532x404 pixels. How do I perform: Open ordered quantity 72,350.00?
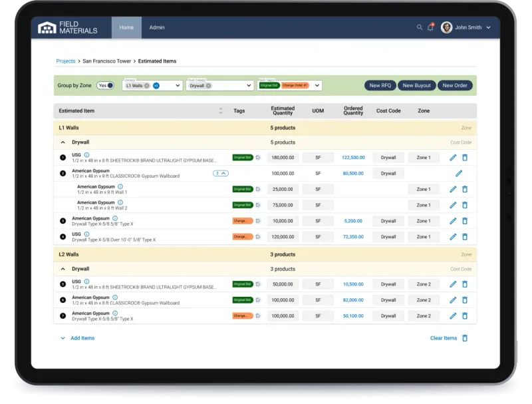point(353,237)
